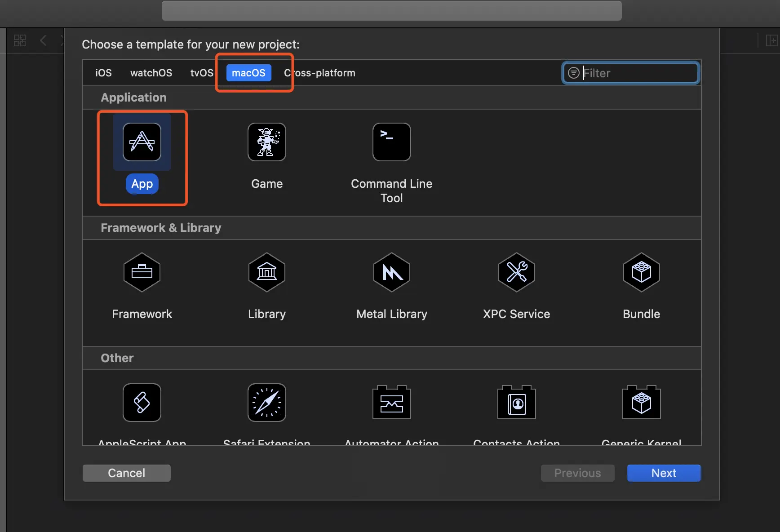The height and width of the screenshot is (532, 780).
Task: Go back with the chevron arrow in toolbar
Action: [x=43, y=40]
